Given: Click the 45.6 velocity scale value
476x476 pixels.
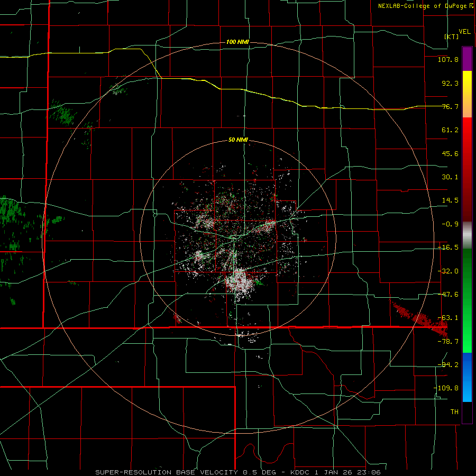Looking at the screenshot, I should tap(450, 153).
